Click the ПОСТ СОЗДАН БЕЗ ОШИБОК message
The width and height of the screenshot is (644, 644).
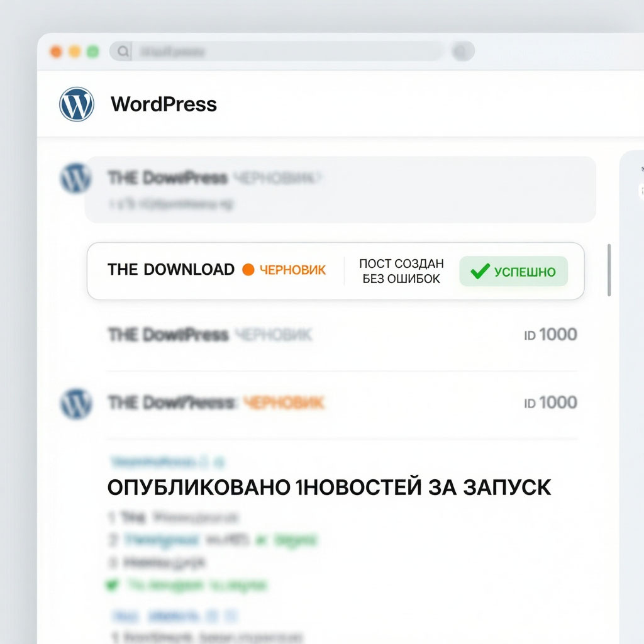point(401,271)
